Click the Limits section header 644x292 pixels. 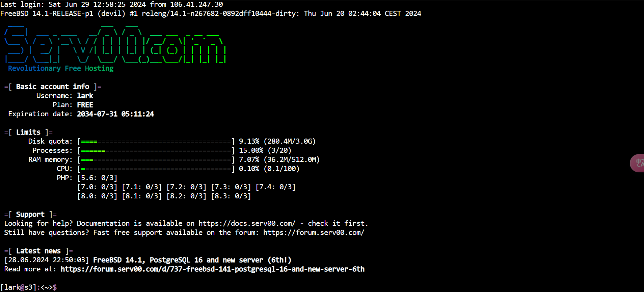[x=28, y=132]
